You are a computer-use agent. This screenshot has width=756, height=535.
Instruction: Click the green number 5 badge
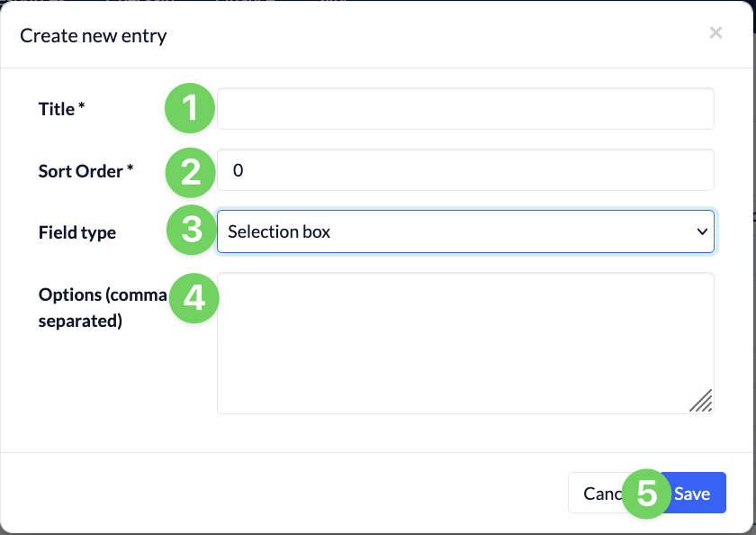pyautogui.click(x=647, y=494)
